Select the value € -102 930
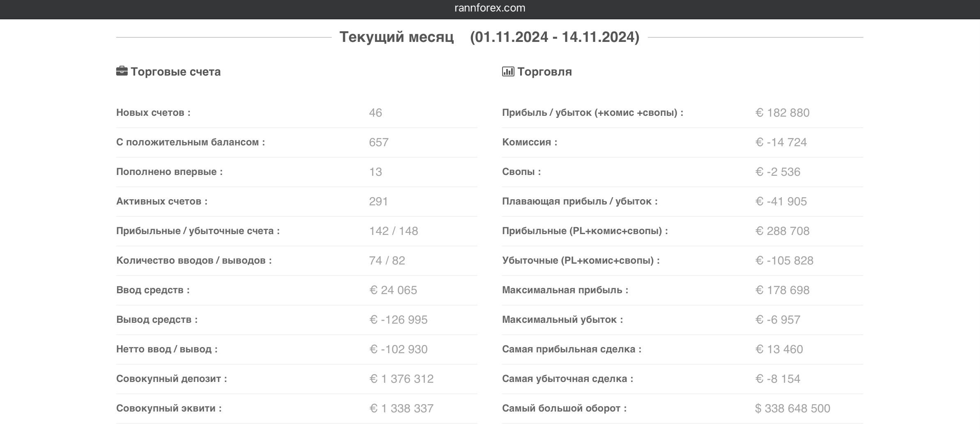The width and height of the screenshot is (980, 430). tap(398, 349)
